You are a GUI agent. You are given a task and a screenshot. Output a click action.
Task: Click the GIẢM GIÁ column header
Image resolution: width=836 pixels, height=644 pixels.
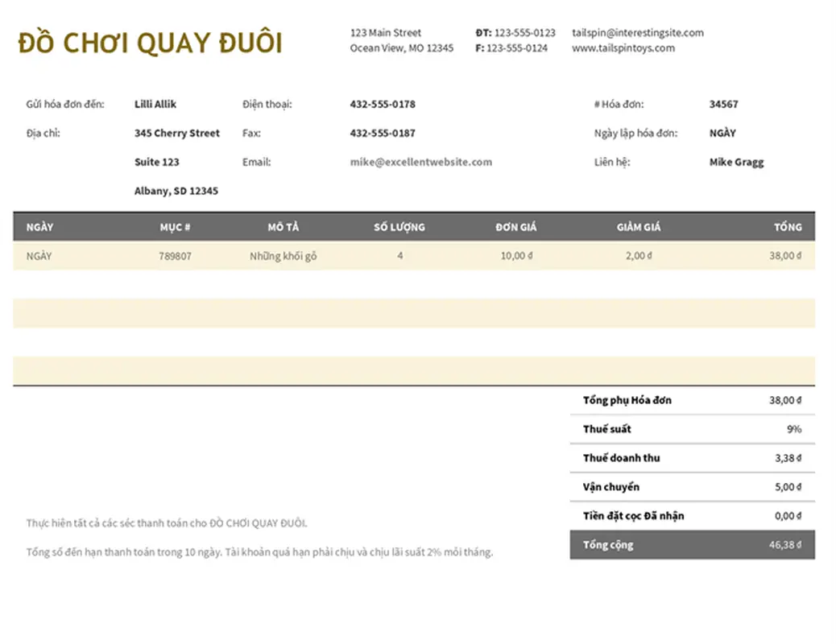click(639, 227)
